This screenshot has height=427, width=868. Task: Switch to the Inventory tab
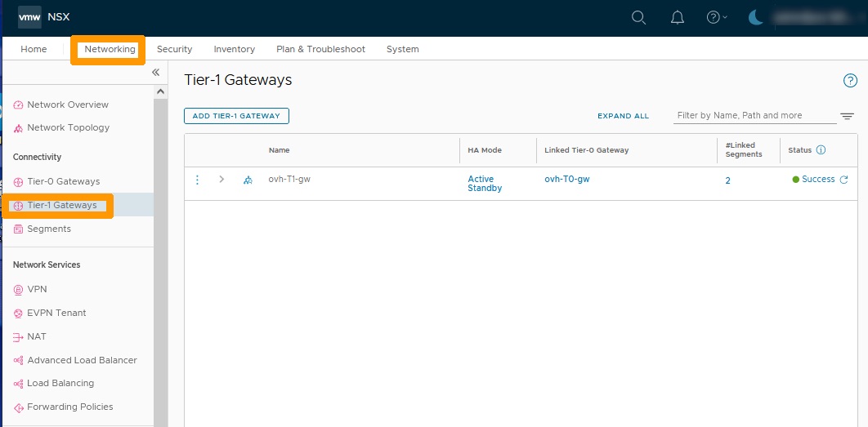coord(234,49)
